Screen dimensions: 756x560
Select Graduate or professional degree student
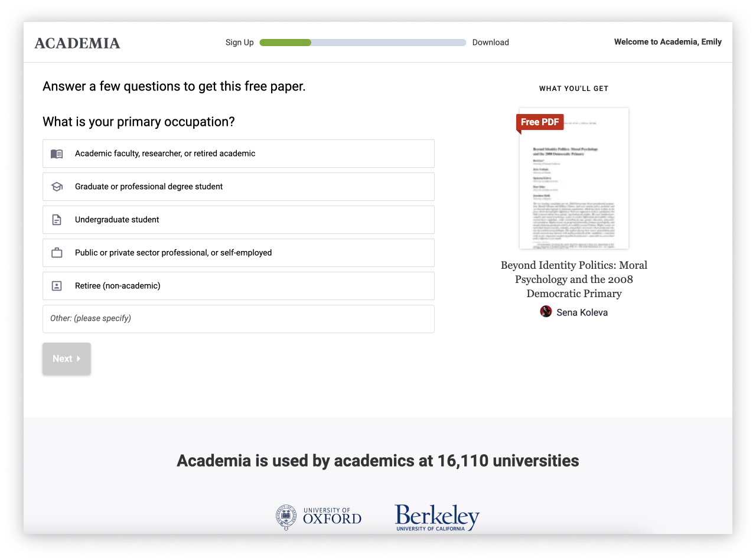[239, 187]
